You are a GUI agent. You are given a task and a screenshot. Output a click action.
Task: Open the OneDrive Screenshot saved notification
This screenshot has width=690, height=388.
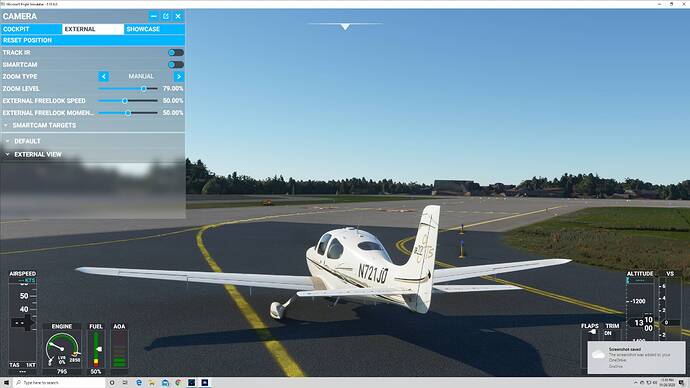[x=636, y=357]
